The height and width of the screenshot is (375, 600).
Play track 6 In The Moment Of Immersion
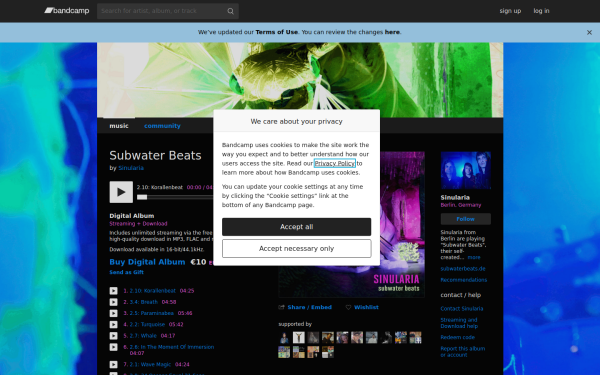click(x=114, y=347)
